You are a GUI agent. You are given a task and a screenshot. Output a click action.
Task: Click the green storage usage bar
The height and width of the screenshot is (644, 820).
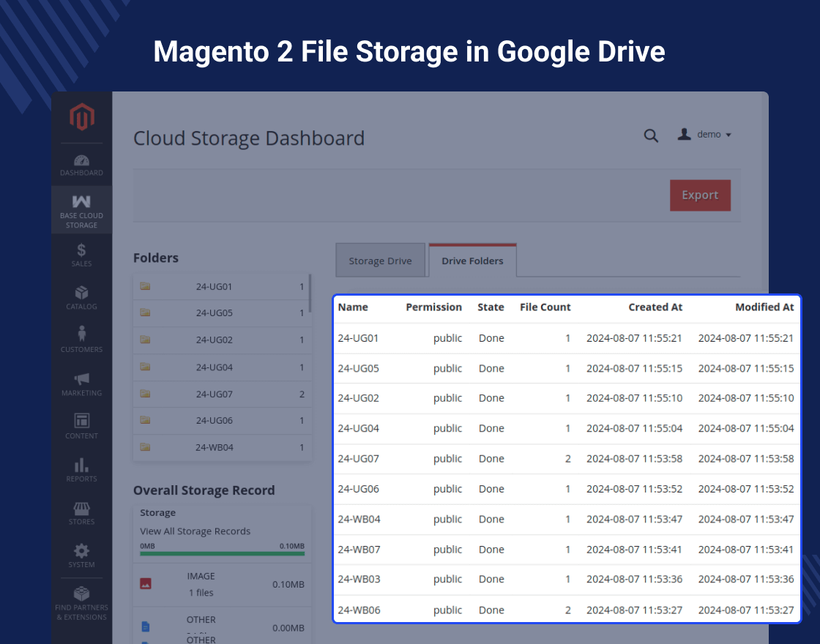tap(222, 554)
